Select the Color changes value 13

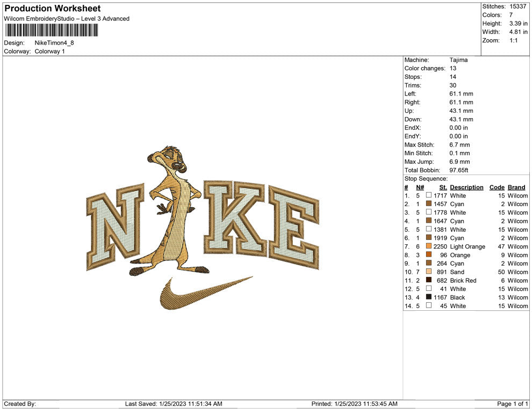click(x=453, y=69)
